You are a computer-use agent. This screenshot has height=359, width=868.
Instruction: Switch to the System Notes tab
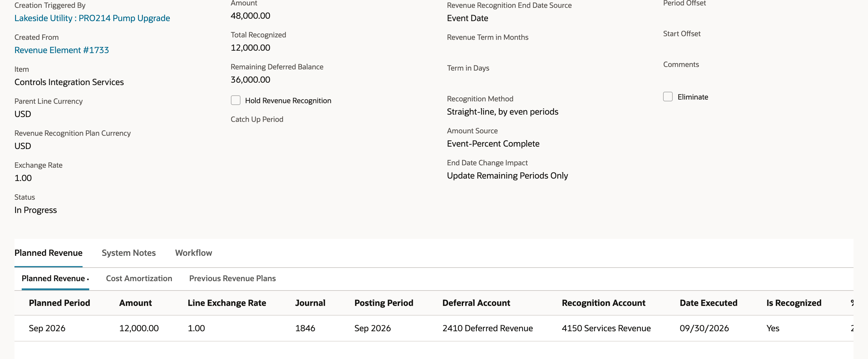(x=129, y=253)
